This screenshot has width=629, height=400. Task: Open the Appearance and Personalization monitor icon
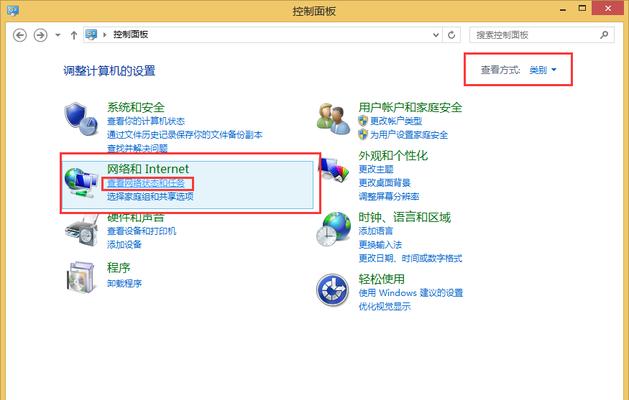335,170
